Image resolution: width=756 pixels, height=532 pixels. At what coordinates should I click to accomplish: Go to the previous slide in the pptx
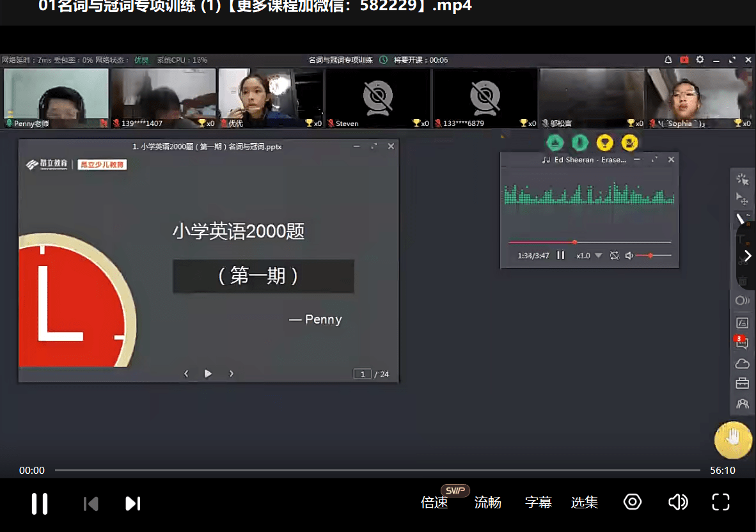[186, 373]
